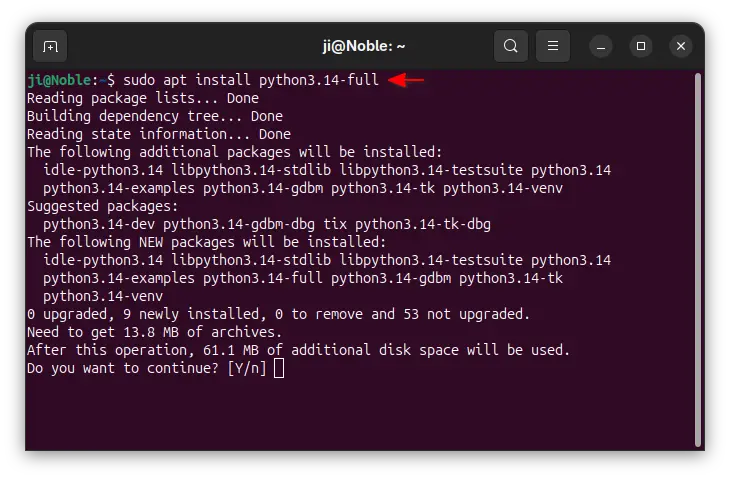The height and width of the screenshot is (479, 730).
Task: Click the '0 upgraded, 9 newly installed' line
Action: click(x=278, y=314)
